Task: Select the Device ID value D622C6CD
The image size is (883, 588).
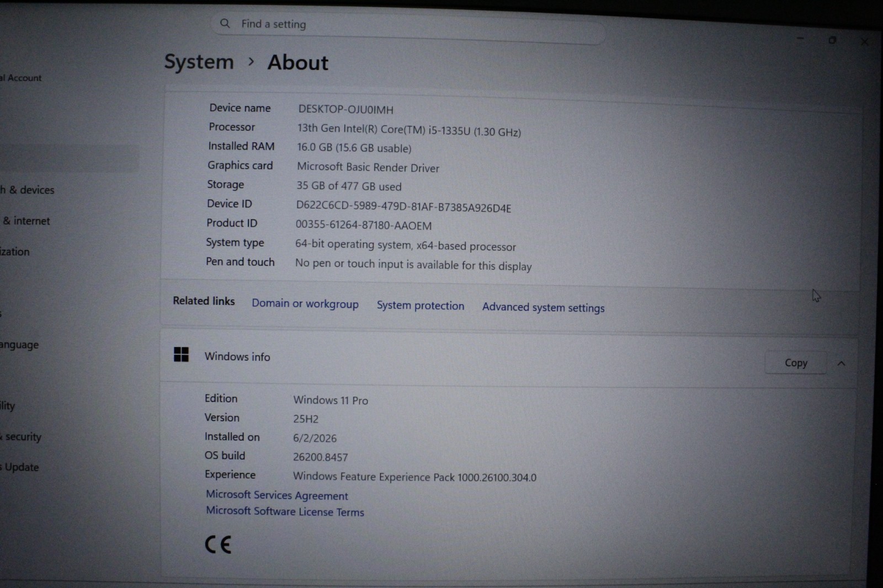Action: tap(403, 207)
